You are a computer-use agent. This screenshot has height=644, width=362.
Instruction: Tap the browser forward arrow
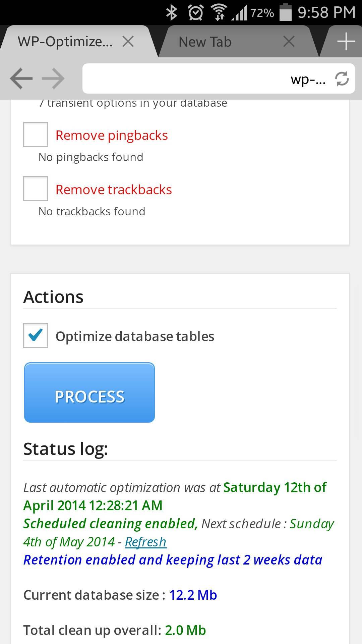[x=54, y=79]
